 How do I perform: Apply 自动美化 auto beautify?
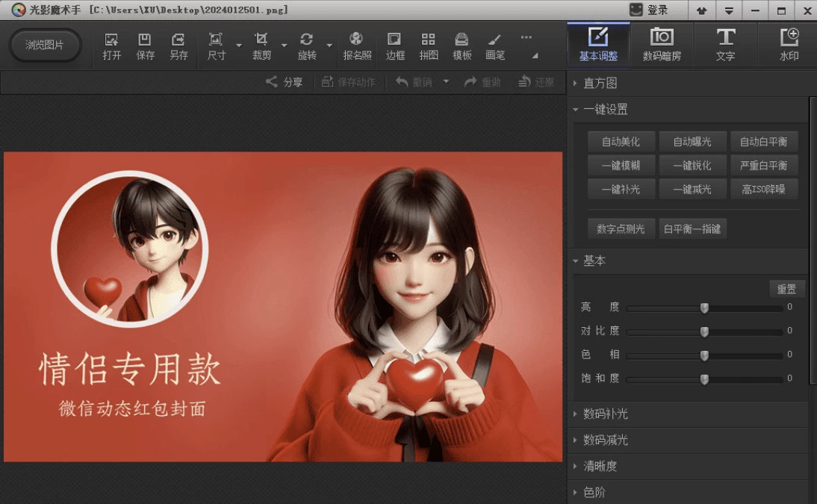620,141
